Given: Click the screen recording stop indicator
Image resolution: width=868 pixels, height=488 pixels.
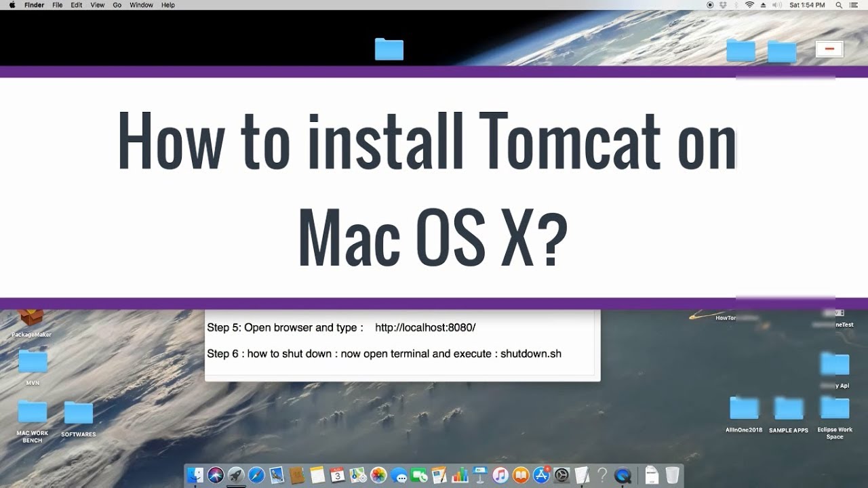Looking at the screenshot, I should click(710, 5).
